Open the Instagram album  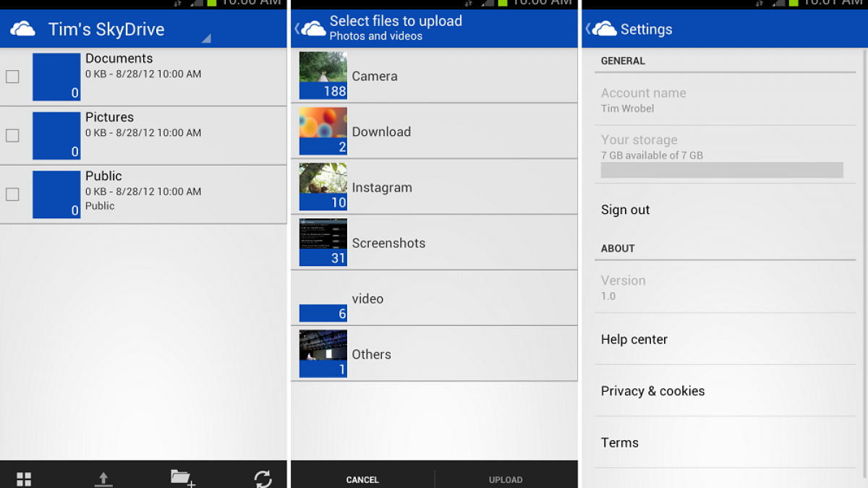tap(434, 187)
